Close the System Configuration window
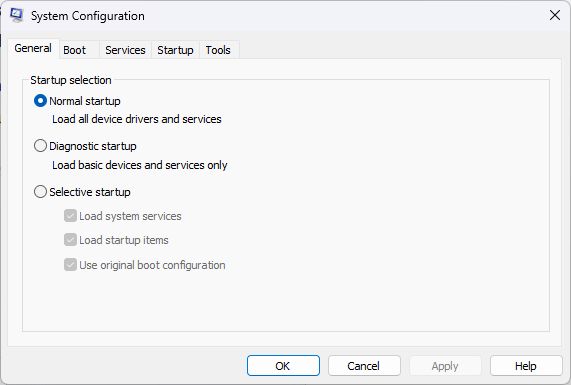Screen dimensions: 571x385 (555, 15)
